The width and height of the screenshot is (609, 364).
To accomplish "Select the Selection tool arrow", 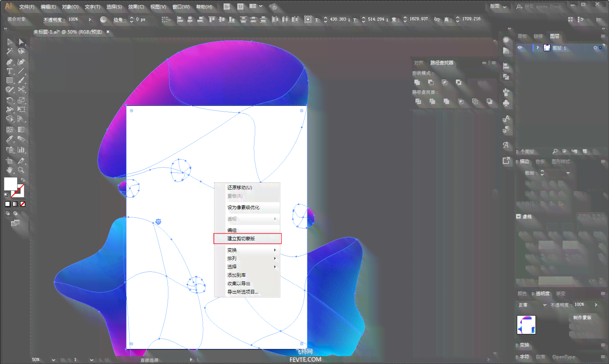I will (x=10, y=42).
